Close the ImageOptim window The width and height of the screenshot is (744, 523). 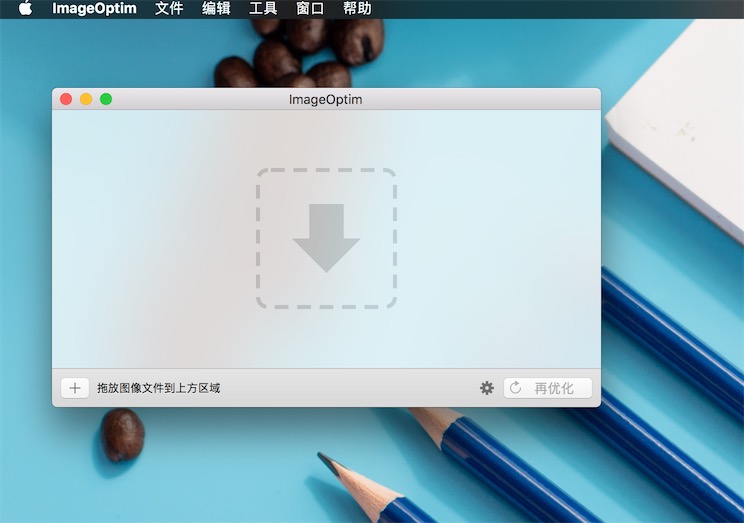click(x=66, y=99)
